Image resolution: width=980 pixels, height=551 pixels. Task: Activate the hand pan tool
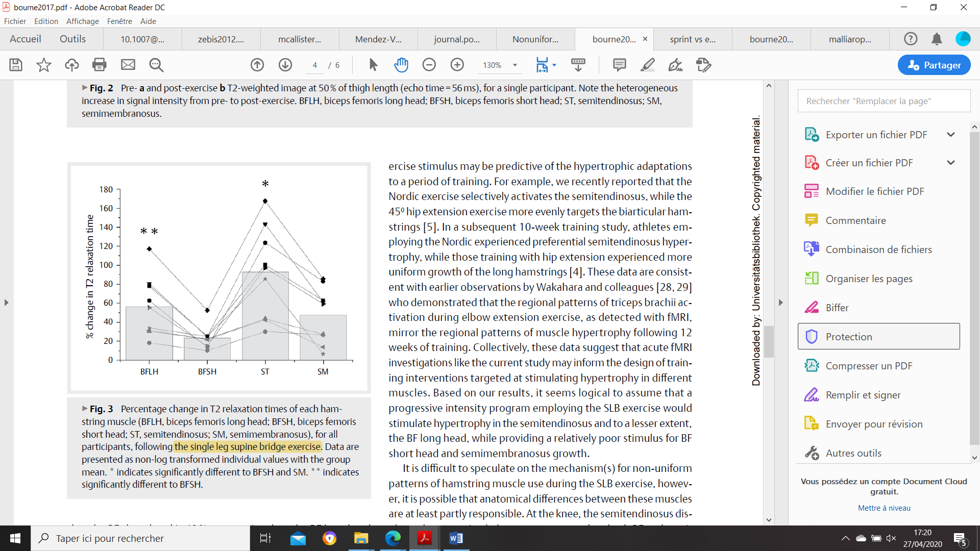[x=401, y=65]
